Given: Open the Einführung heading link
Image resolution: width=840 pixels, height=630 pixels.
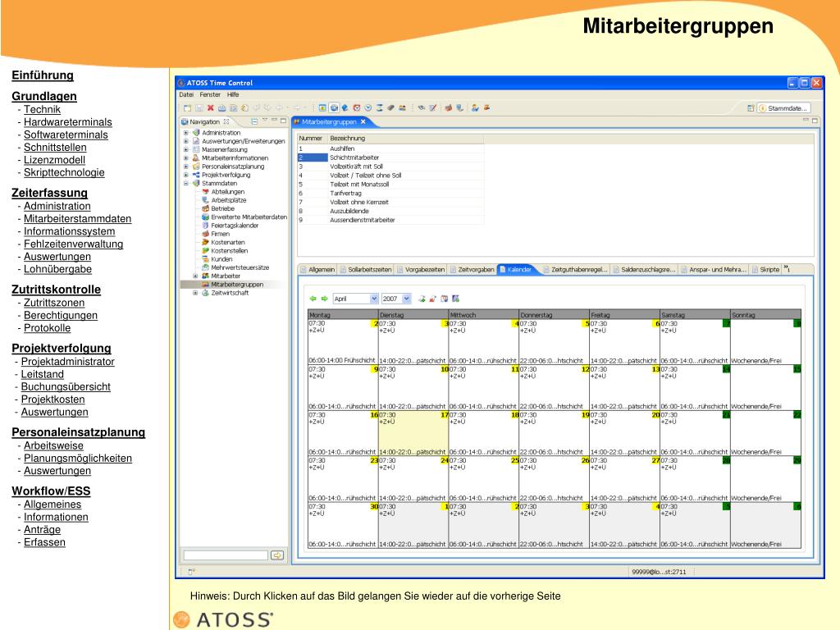Looking at the screenshot, I should (43, 75).
